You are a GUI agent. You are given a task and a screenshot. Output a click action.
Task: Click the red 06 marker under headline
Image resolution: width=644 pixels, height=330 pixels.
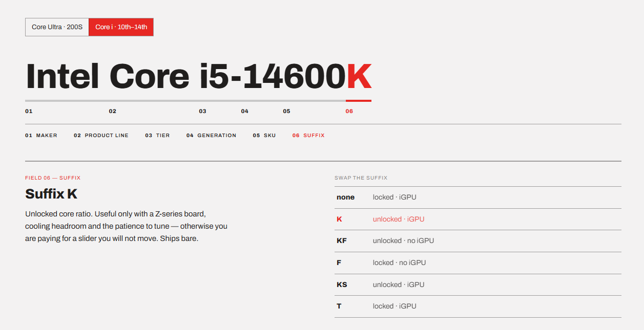pos(349,111)
